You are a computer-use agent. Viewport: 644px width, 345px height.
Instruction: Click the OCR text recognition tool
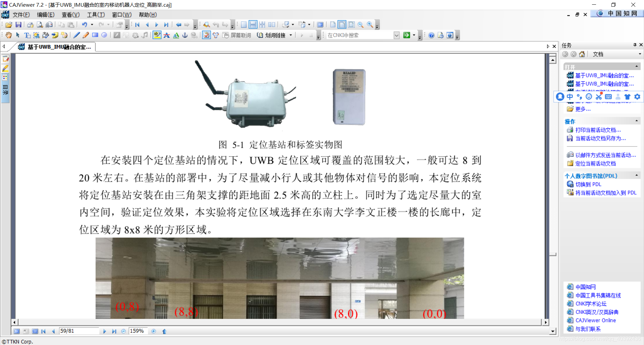(46, 35)
